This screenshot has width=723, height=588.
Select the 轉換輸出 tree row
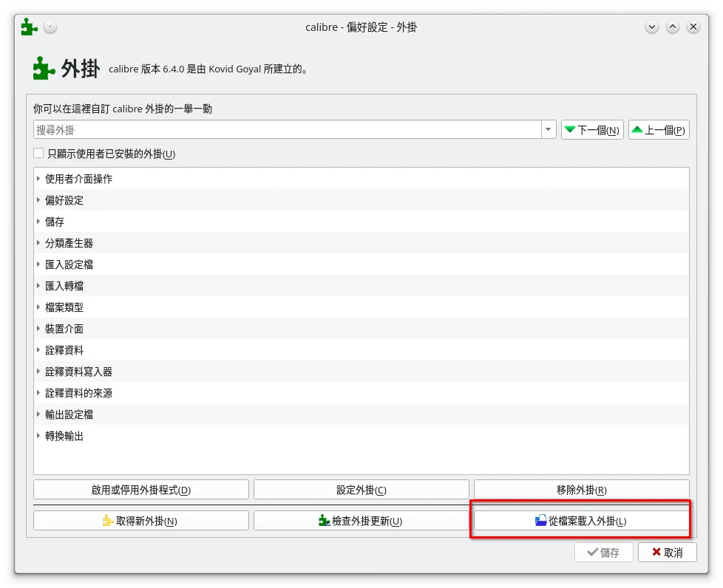(64, 436)
